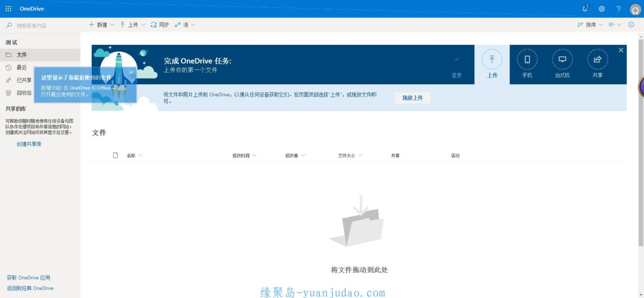
Task: Click the OneDrive title in the header
Action: (x=32, y=9)
